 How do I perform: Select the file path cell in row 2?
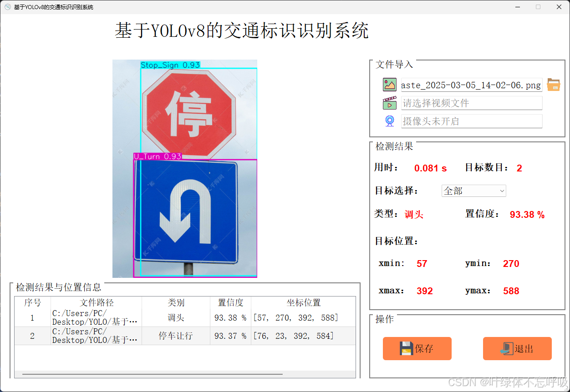click(97, 336)
